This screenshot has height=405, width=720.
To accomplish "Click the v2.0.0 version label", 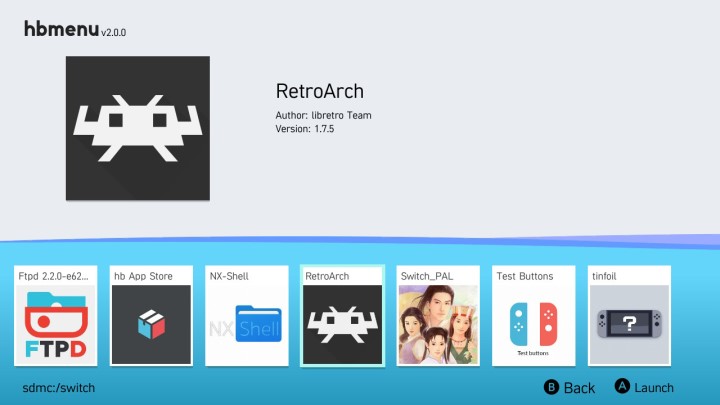I will (113, 33).
